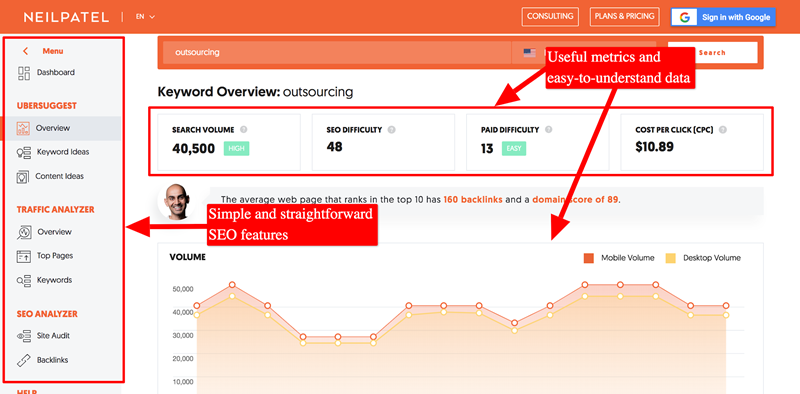Image resolution: width=800 pixels, height=394 pixels.
Task: Click the Ubersuggest Overview chart icon
Action: click(23, 128)
